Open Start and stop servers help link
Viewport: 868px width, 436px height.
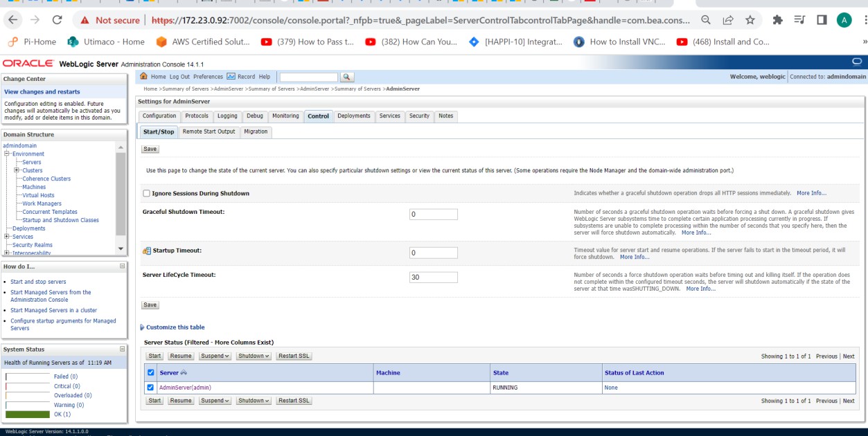pos(38,282)
